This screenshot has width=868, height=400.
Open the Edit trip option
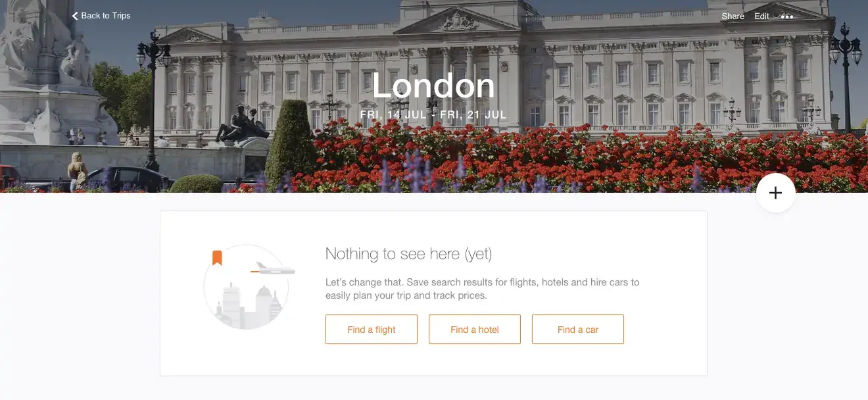pos(761,16)
